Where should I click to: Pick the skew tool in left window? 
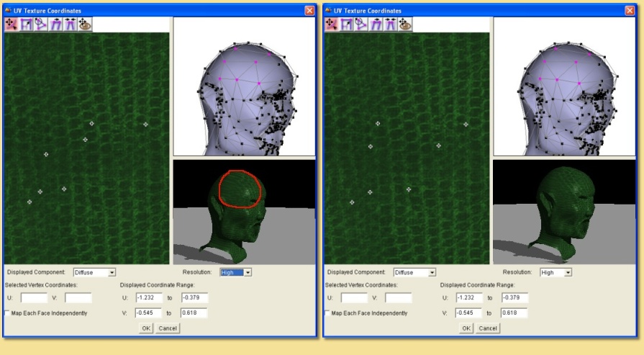tap(55, 24)
